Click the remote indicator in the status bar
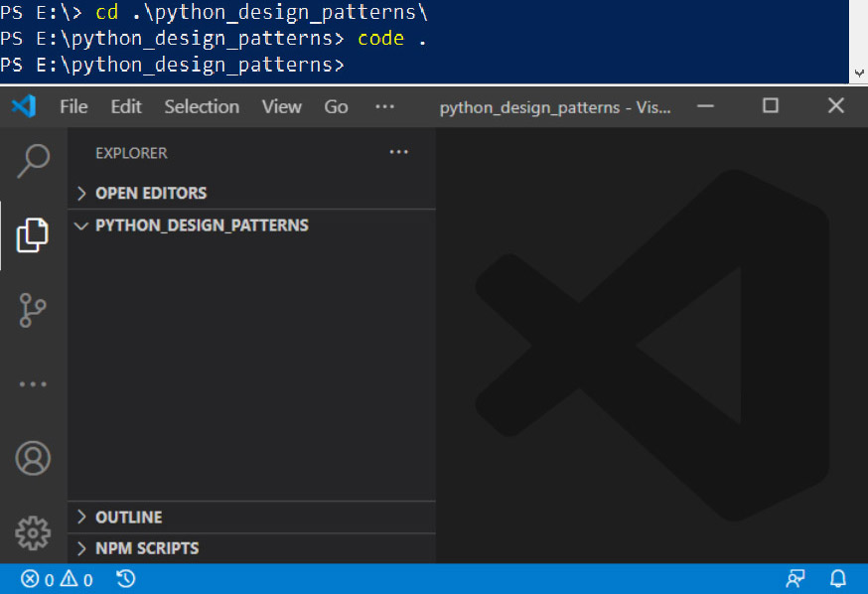 coord(794,578)
